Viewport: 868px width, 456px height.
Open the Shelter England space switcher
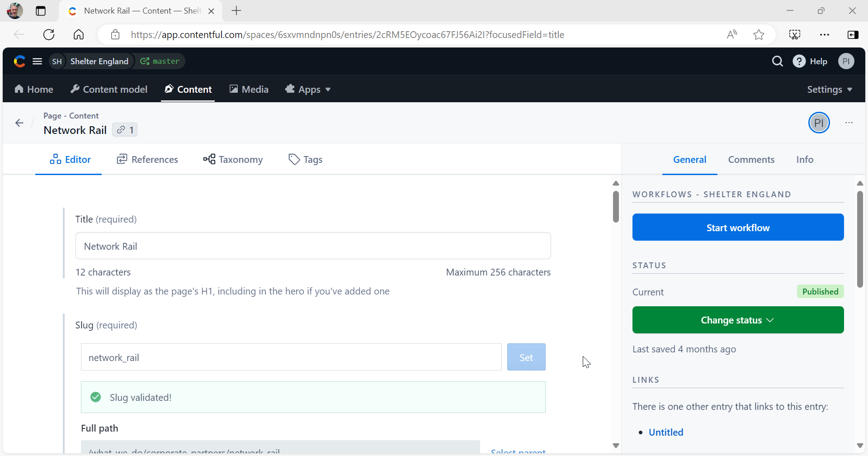tap(91, 61)
